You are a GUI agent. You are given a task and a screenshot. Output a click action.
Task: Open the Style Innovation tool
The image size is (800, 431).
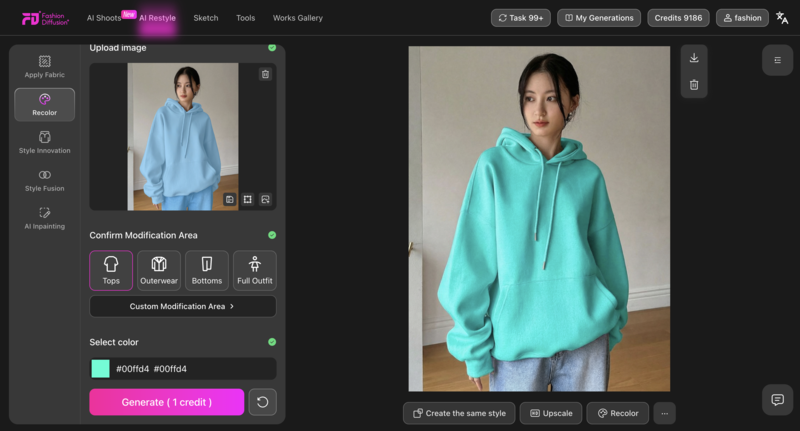[x=44, y=142]
